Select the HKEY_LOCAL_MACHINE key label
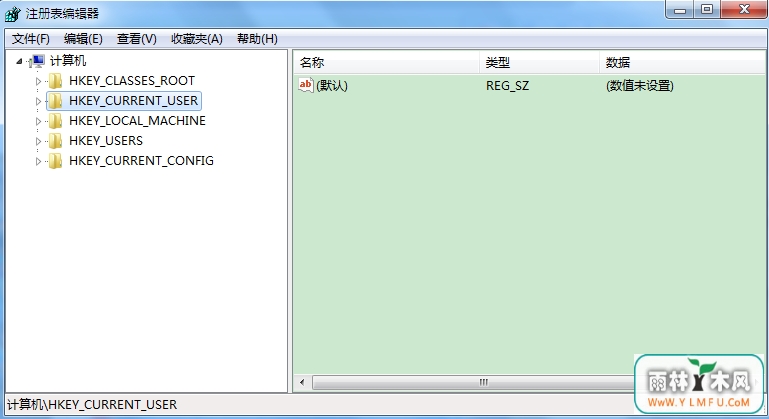Screen dimensions: 769x419 137,121
